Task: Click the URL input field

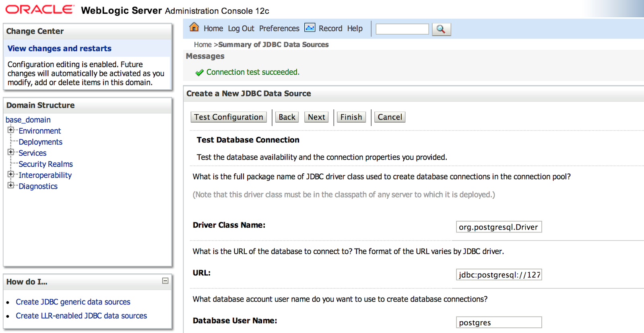Action: [x=499, y=275]
